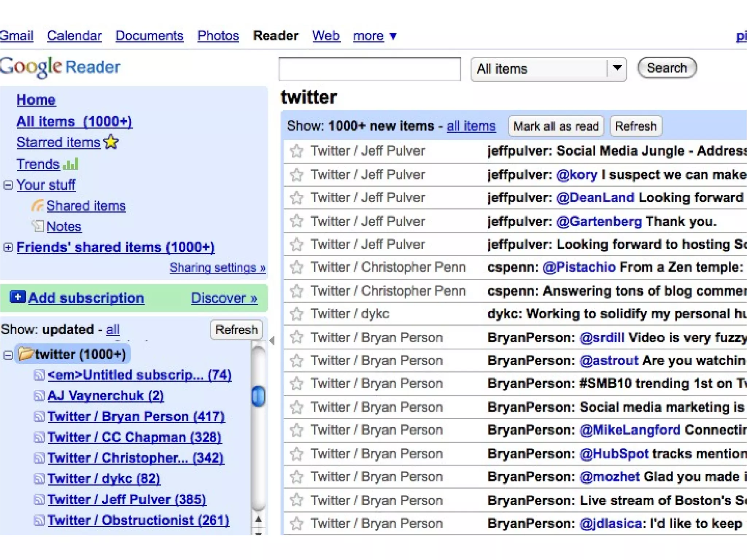Image resolution: width=747 pixels, height=560 pixels.
Task: Click the Starred items star icon
Action: tap(111, 142)
